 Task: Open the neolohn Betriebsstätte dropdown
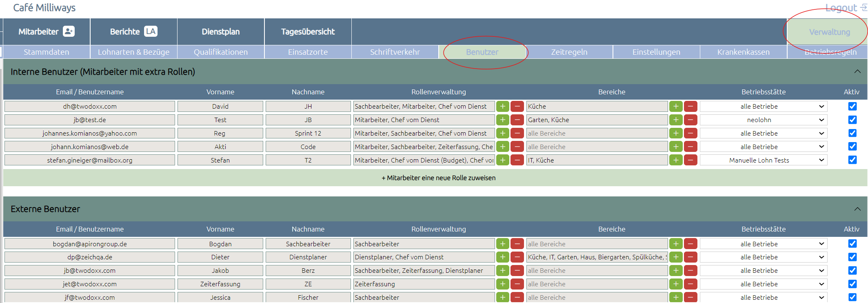click(764, 120)
